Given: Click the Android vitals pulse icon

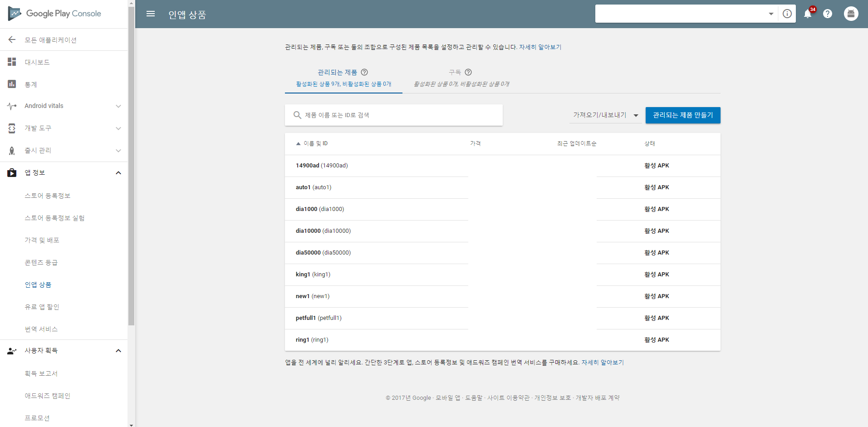Looking at the screenshot, I should click(12, 106).
